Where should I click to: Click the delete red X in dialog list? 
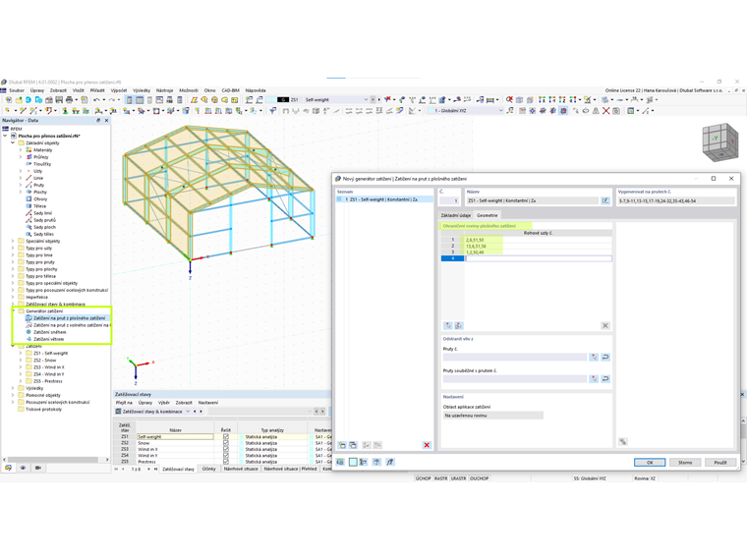point(427,445)
